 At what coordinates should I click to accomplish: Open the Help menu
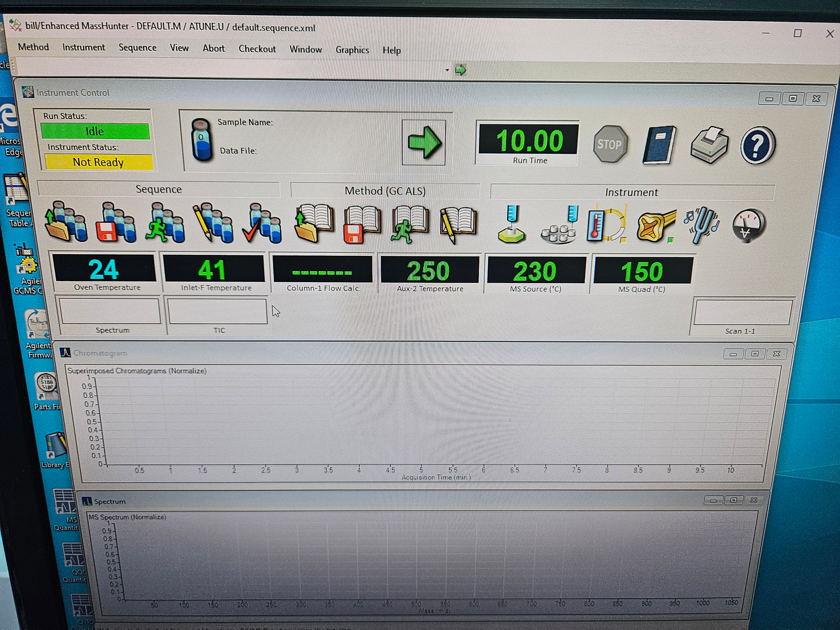tap(391, 50)
